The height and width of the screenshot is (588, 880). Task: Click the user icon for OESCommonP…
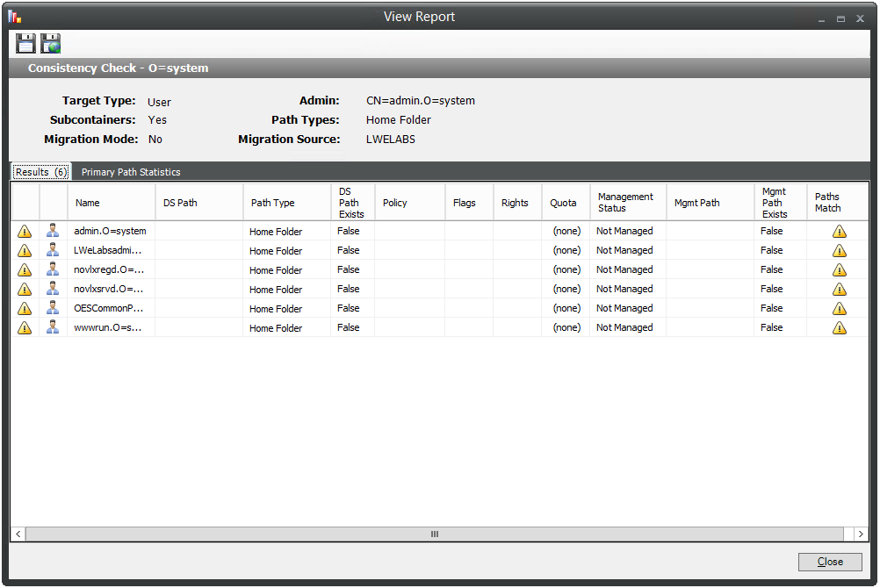coord(53,308)
